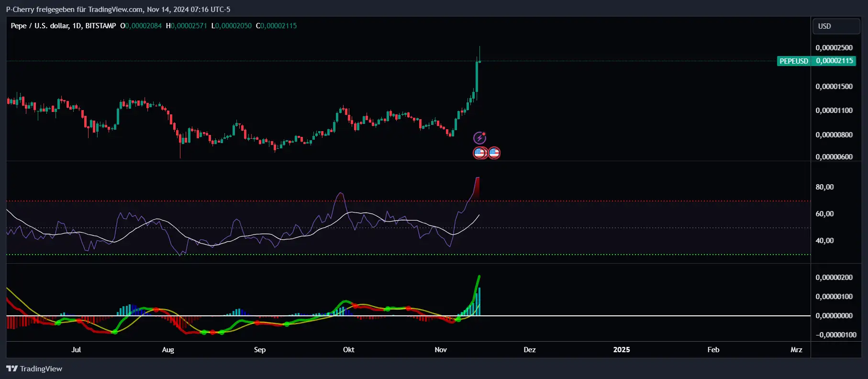The image size is (868, 379).
Task: Click the Dez marker on time axis
Action: [x=530, y=350]
